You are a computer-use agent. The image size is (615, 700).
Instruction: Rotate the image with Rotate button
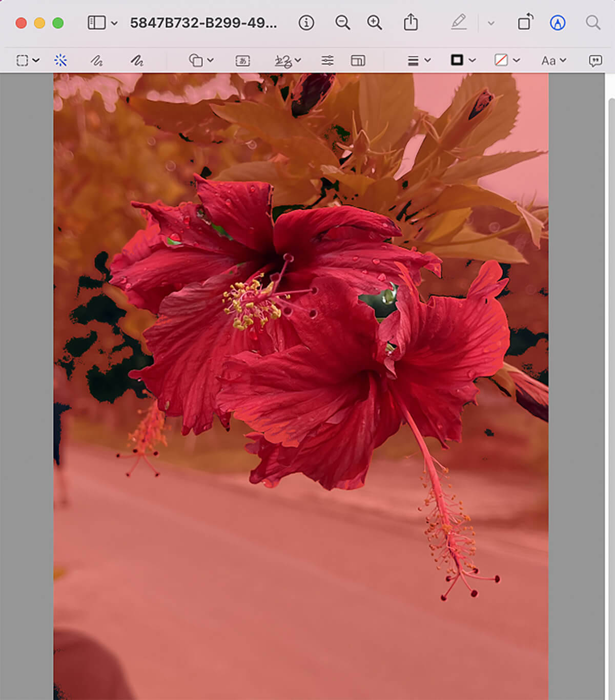[525, 23]
